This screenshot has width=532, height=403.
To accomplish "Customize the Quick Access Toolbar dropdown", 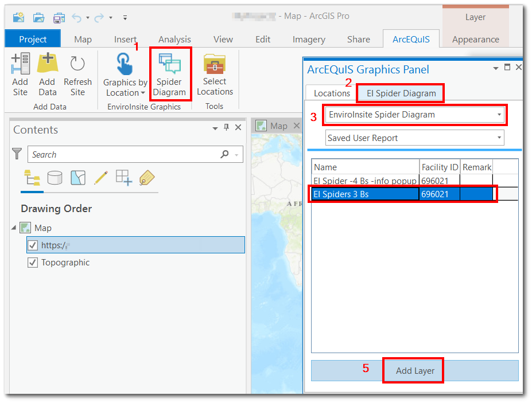I will (125, 18).
